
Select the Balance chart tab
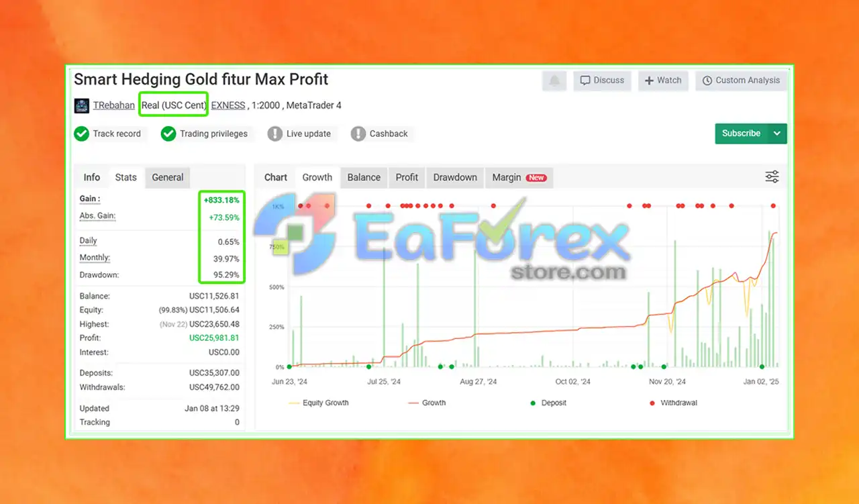coord(364,177)
